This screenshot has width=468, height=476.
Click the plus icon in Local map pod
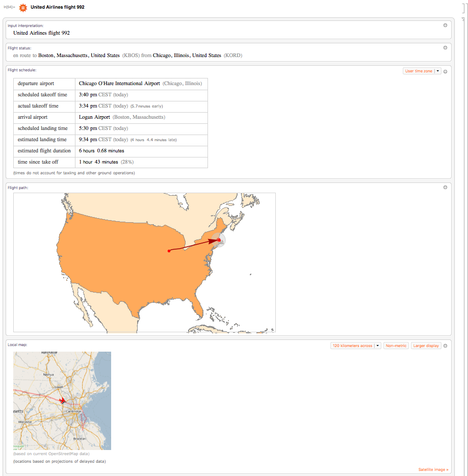click(445, 346)
